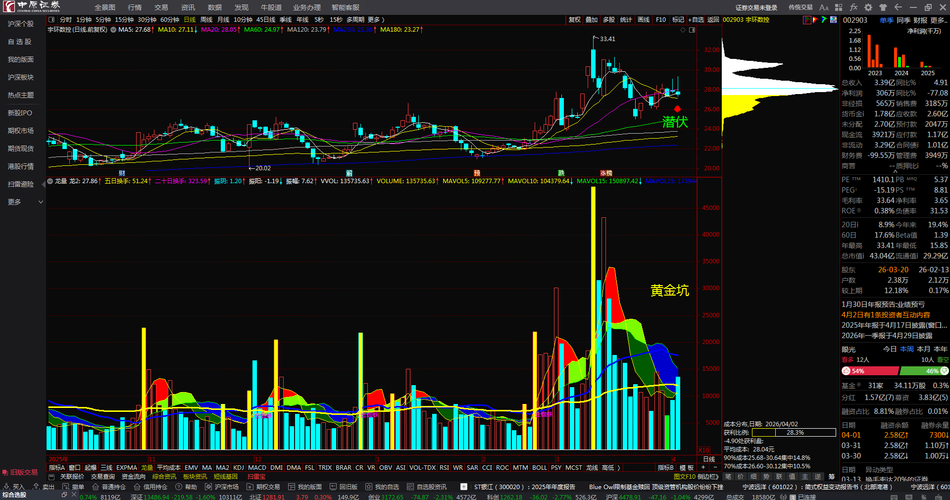Click 传统交易 button
Image resolution: width=950 pixels, height=500 pixels.
click(800, 7)
